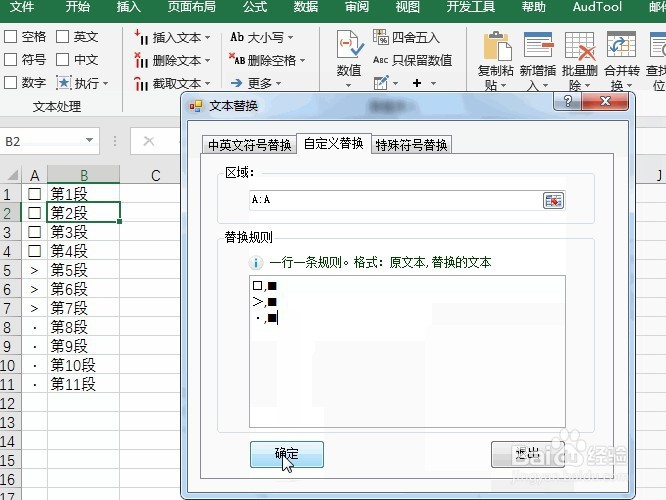Click the select-all triangle corner of sheet
Viewport: 666px width, 500px height.
click(x=12, y=175)
